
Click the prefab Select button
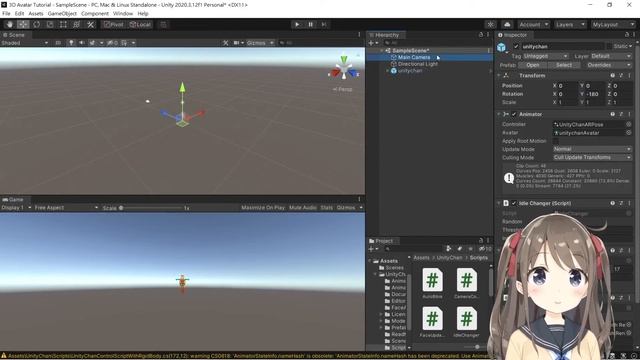564,65
